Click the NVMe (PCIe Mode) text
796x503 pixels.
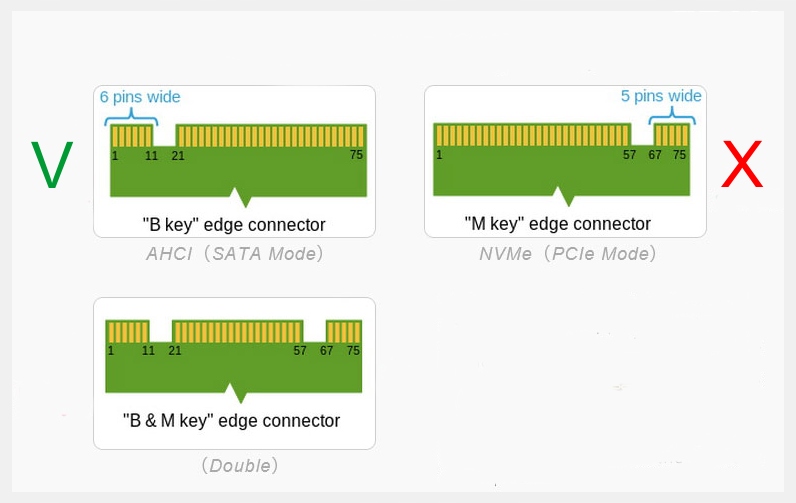click(x=567, y=254)
